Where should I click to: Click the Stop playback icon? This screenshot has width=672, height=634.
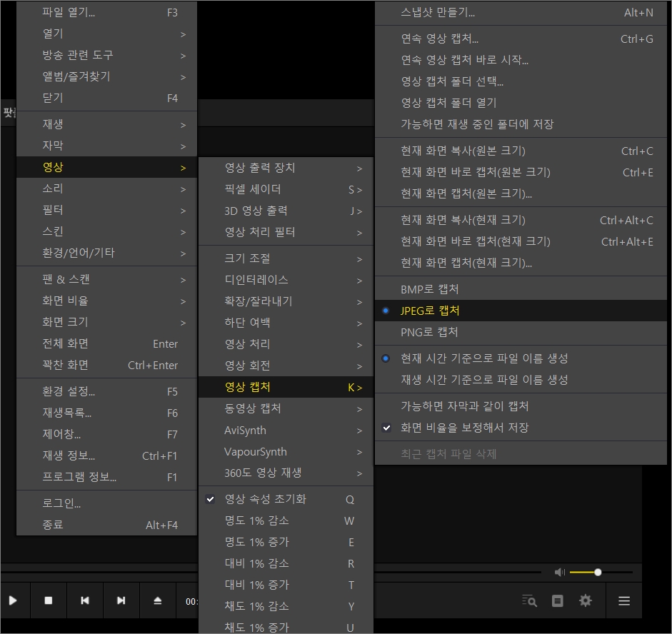(49, 600)
